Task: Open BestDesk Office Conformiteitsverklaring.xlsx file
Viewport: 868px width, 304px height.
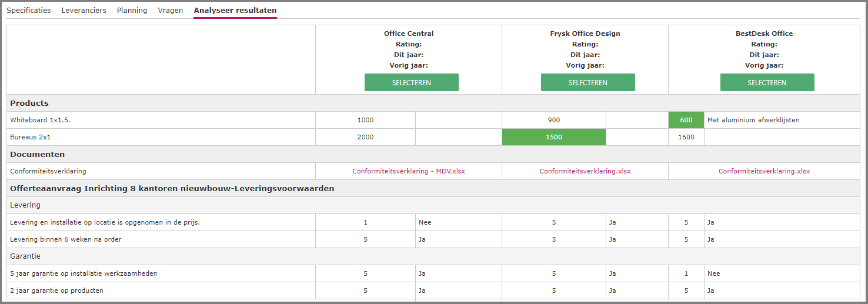Action: (764, 171)
